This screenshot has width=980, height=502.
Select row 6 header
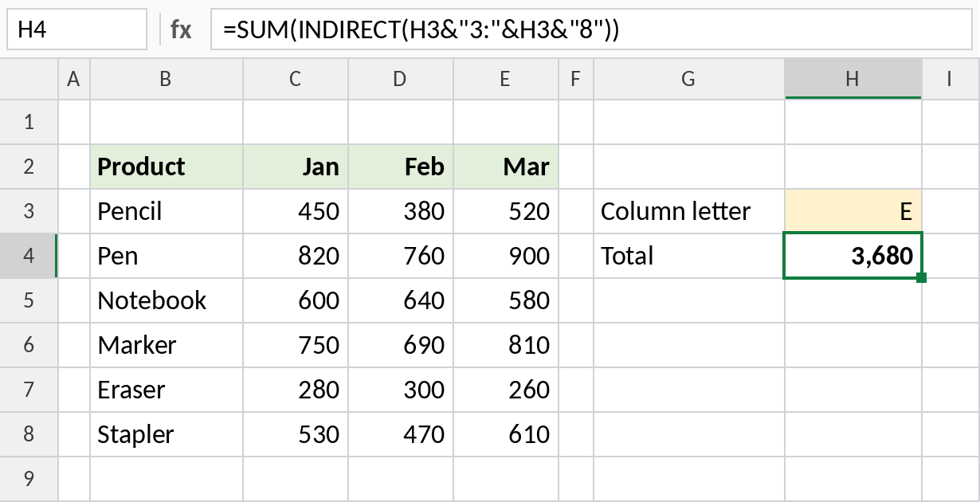(29, 345)
